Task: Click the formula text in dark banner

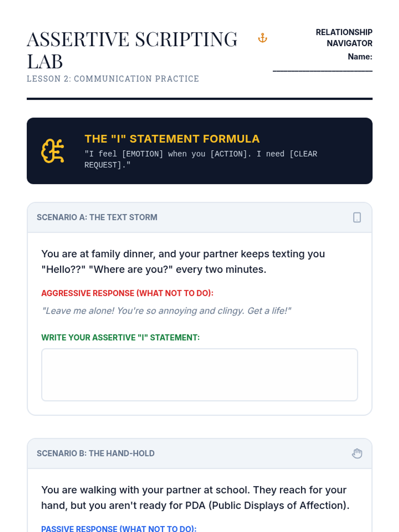Action: pos(201,159)
